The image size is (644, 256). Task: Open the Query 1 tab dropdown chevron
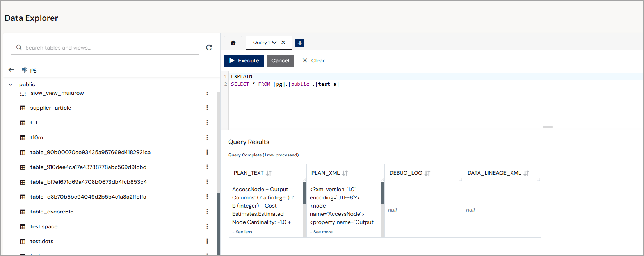[x=274, y=43]
